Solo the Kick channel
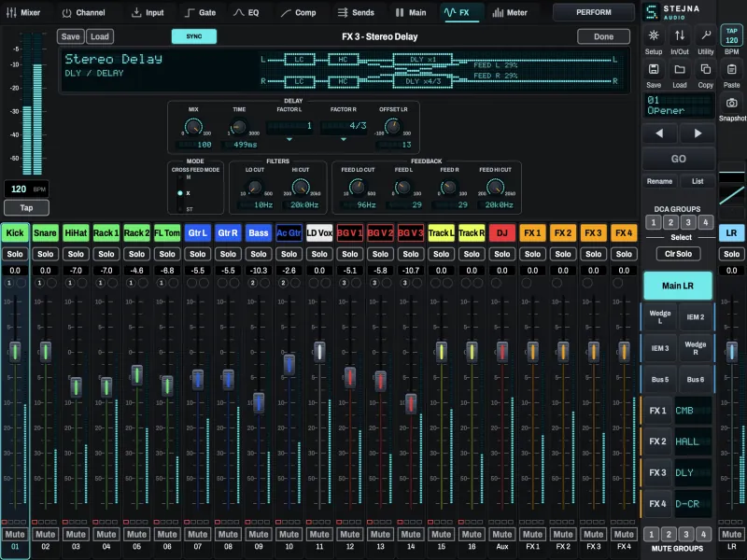Image resolution: width=747 pixels, height=560 pixels. 15,254
